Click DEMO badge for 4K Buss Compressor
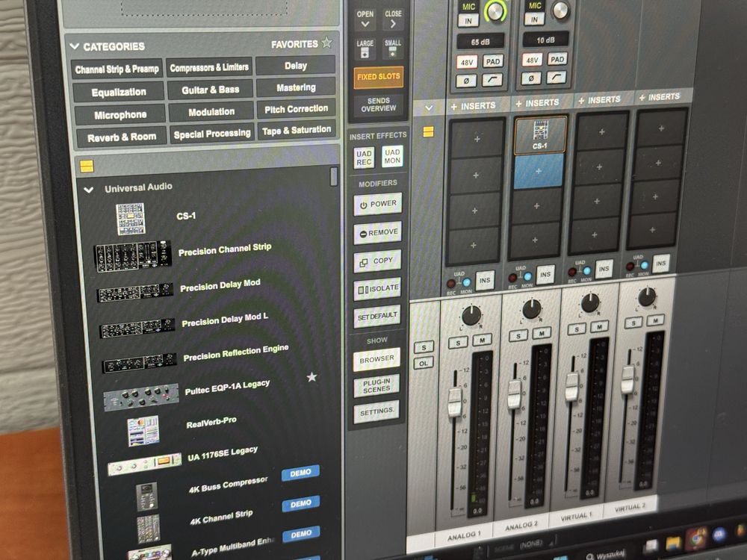Image resolution: width=747 pixels, height=560 pixels. (x=300, y=473)
